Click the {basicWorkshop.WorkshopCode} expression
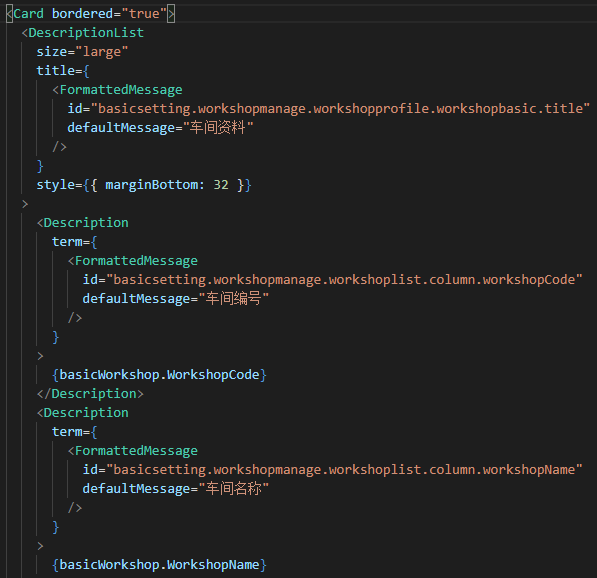 click(x=159, y=375)
